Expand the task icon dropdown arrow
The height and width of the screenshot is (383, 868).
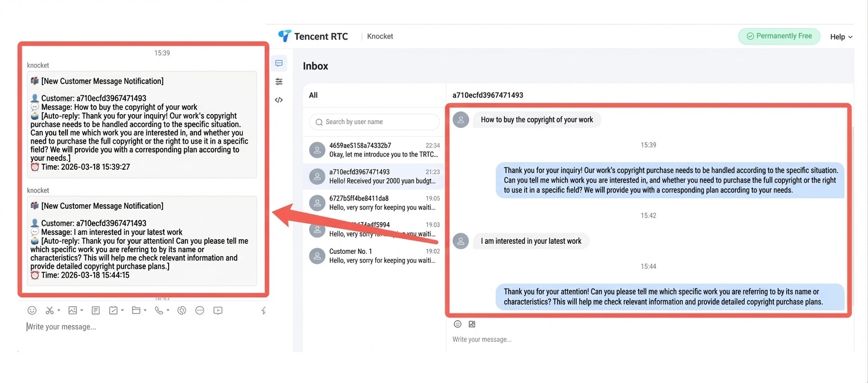tap(122, 310)
